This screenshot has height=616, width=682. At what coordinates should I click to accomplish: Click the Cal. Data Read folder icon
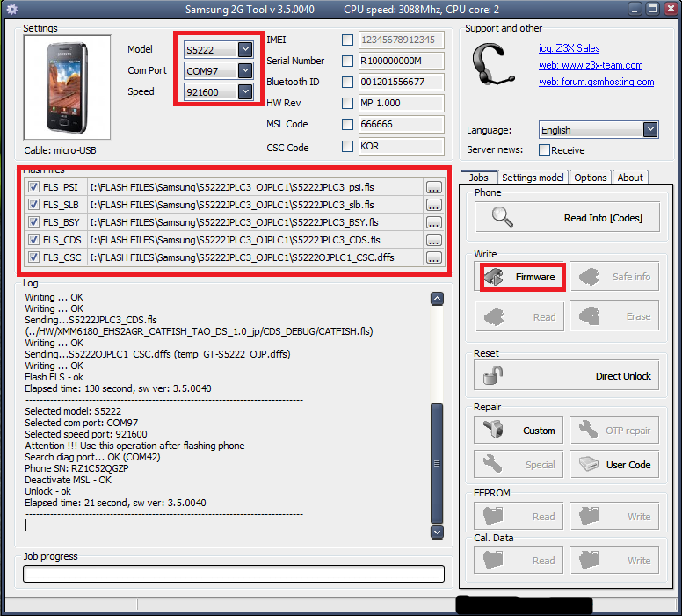point(493,560)
